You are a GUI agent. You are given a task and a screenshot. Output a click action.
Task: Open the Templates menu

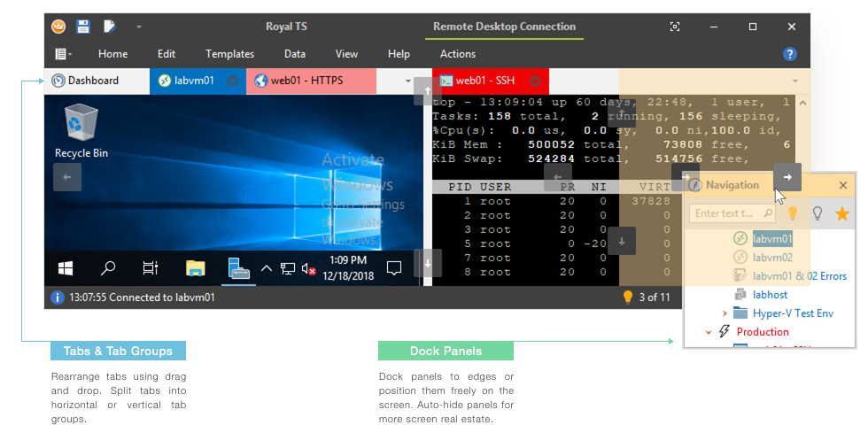pyautogui.click(x=229, y=54)
